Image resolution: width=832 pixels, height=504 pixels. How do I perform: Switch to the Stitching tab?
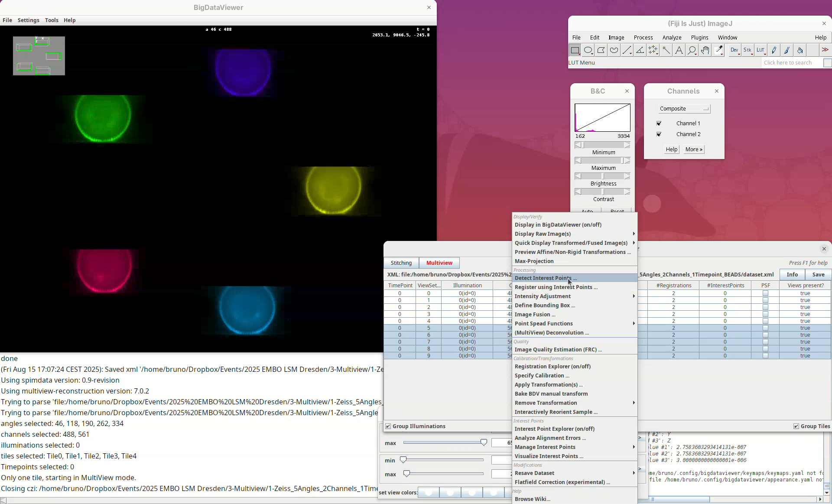(401, 263)
